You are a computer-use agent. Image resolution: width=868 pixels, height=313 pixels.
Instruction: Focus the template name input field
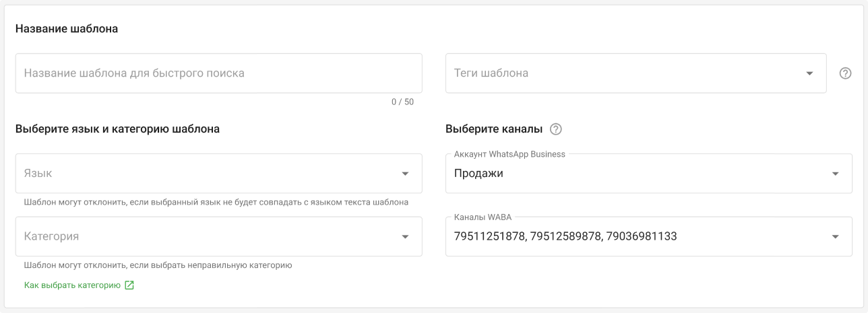(218, 73)
